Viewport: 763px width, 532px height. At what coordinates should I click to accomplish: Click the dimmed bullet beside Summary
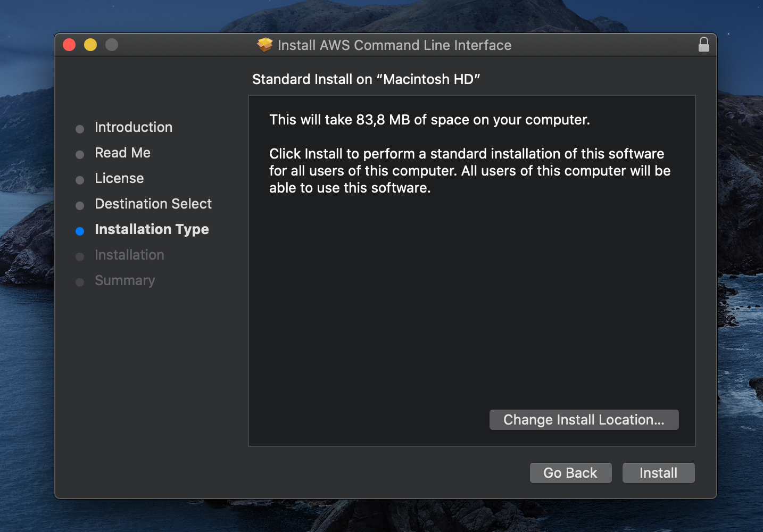click(x=80, y=282)
